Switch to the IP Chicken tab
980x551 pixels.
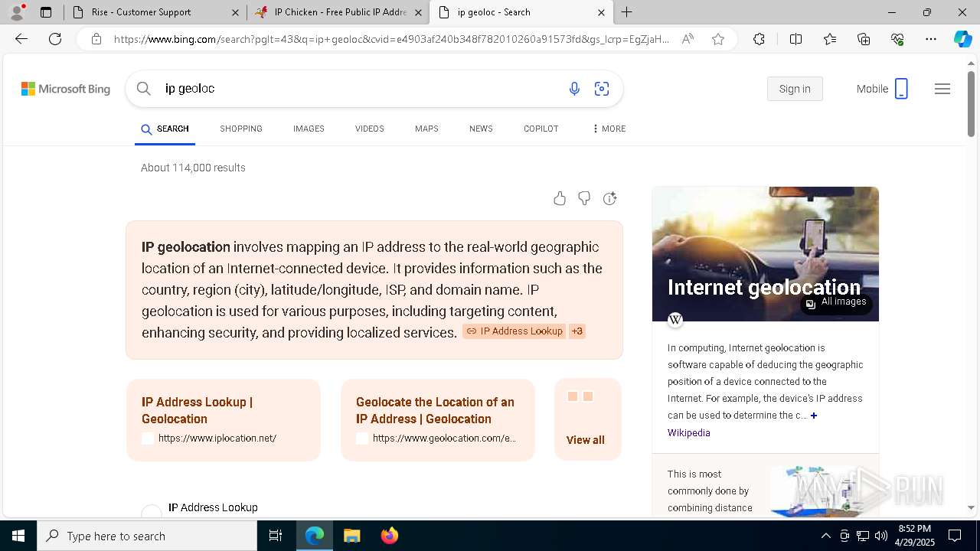(339, 12)
